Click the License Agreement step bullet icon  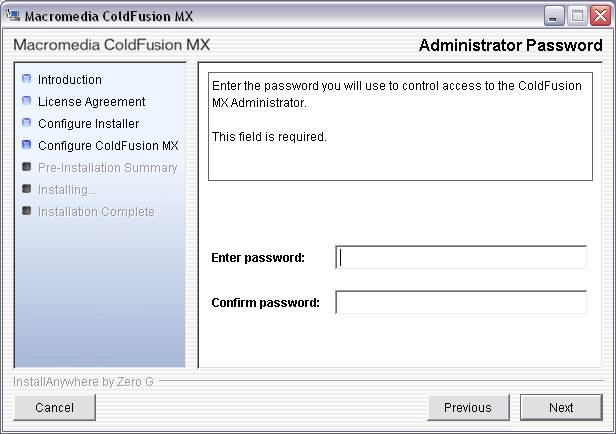point(27,101)
